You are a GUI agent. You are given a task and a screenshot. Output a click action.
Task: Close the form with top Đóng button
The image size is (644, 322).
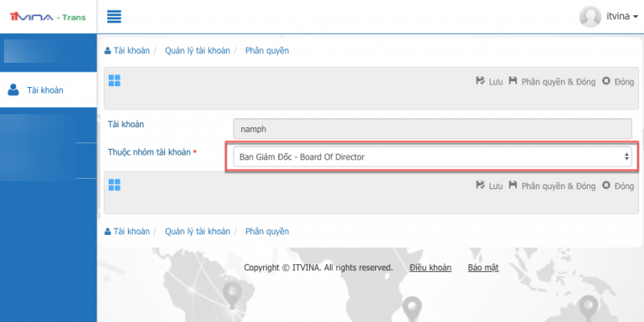click(x=618, y=81)
